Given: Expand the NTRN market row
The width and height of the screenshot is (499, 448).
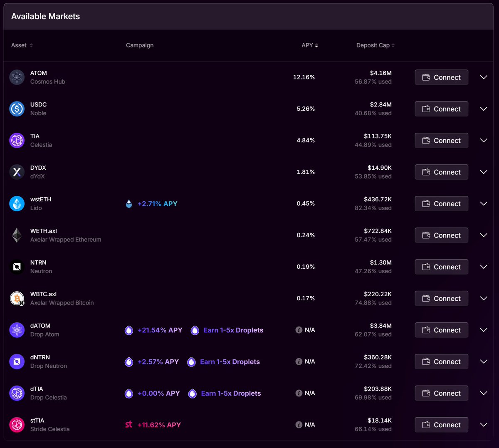Looking at the screenshot, I should click(x=484, y=267).
